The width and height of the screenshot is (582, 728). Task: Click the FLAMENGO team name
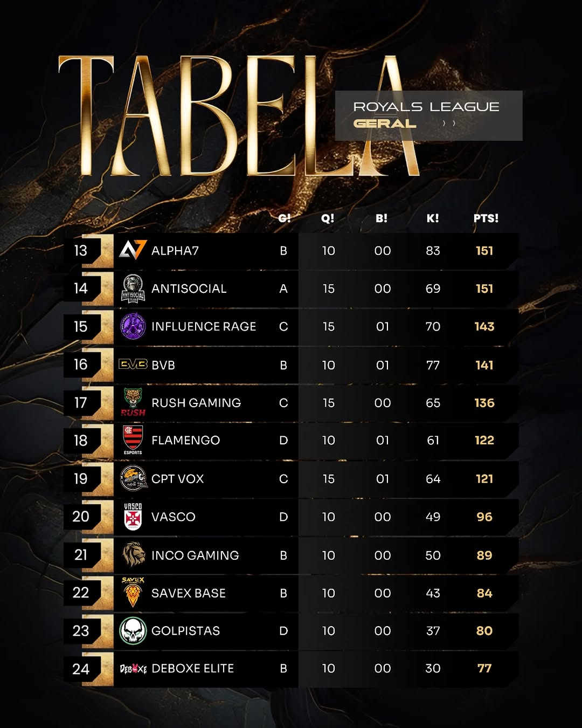[x=185, y=441]
